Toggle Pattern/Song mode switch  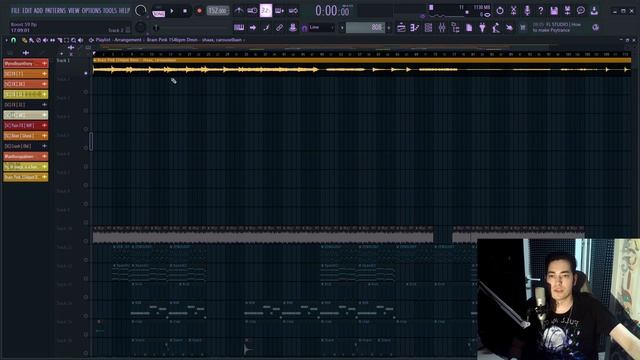click(x=158, y=11)
